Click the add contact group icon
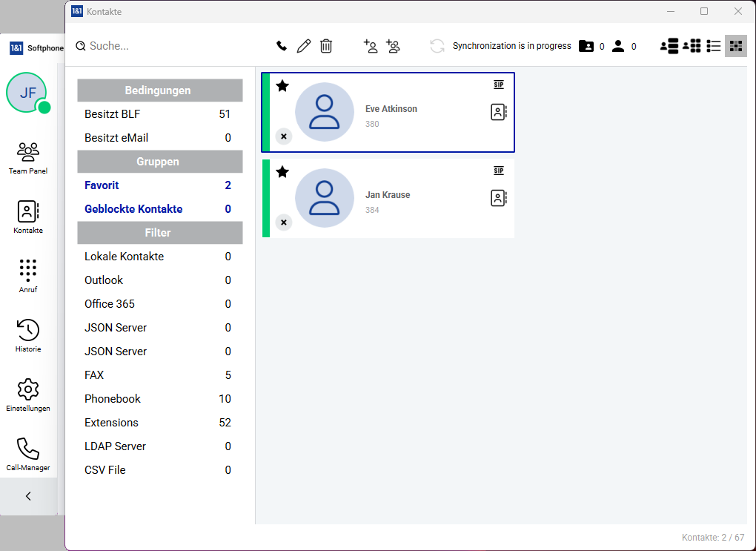This screenshot has width=756, height=551. (393, 46)
